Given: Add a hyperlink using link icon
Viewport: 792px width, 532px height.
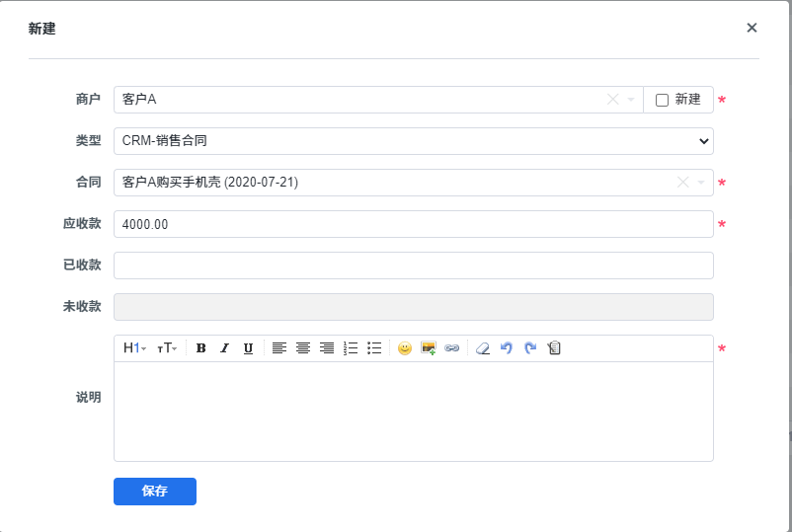Looking at the screenshot, I should point(452,348).
